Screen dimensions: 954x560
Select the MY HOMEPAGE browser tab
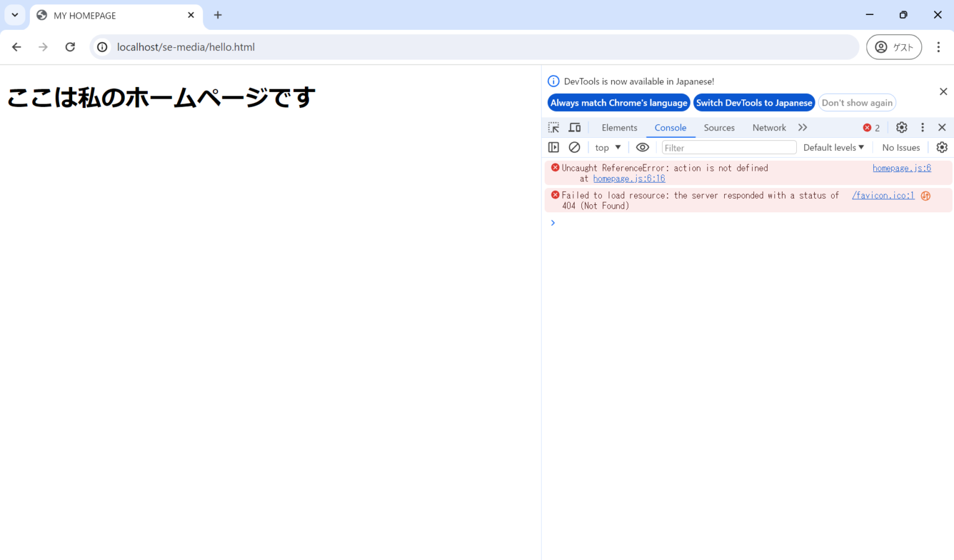(x=116, y=16)
